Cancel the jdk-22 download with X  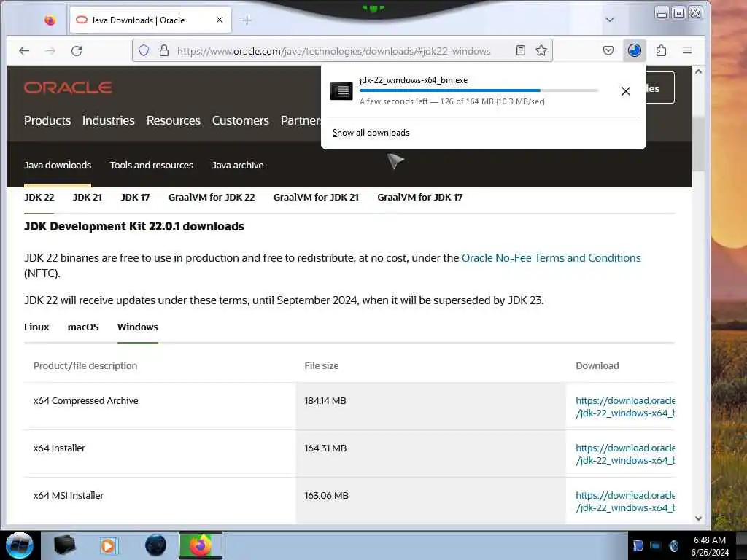tap(625, 91)
